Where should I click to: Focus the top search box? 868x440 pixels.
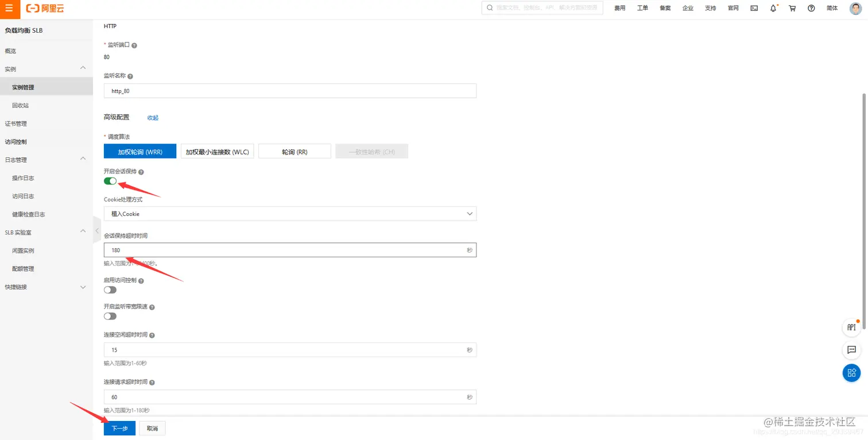click(x=542, y=8)
